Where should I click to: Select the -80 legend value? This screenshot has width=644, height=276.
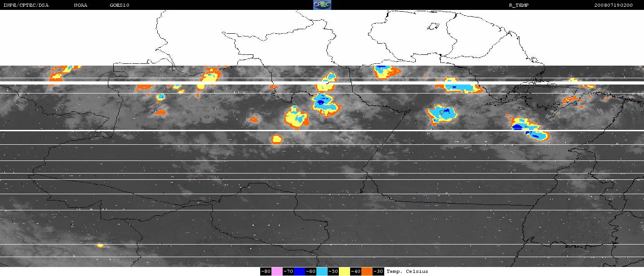coord(266,272)
